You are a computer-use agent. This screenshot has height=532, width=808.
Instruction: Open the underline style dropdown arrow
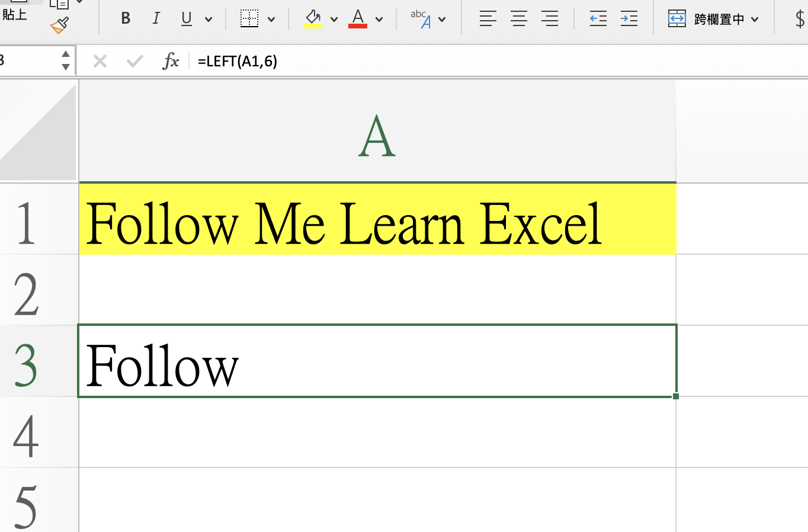pyautogui.click(x=209, y=20)
